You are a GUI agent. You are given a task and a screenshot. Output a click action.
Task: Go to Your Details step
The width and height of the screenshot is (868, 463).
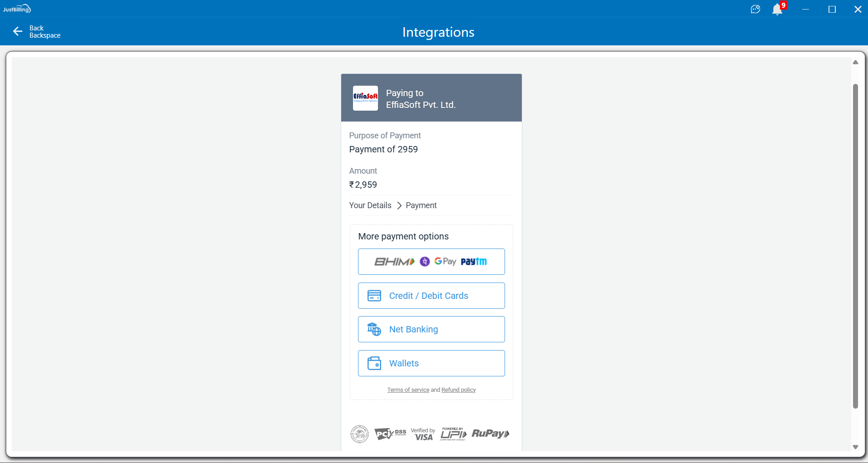coord(370,205)
